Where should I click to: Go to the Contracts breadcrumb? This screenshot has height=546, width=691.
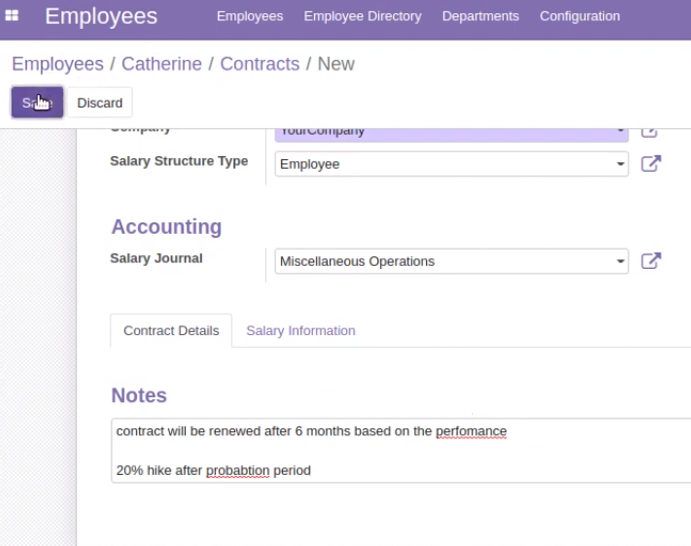(260, 64)
